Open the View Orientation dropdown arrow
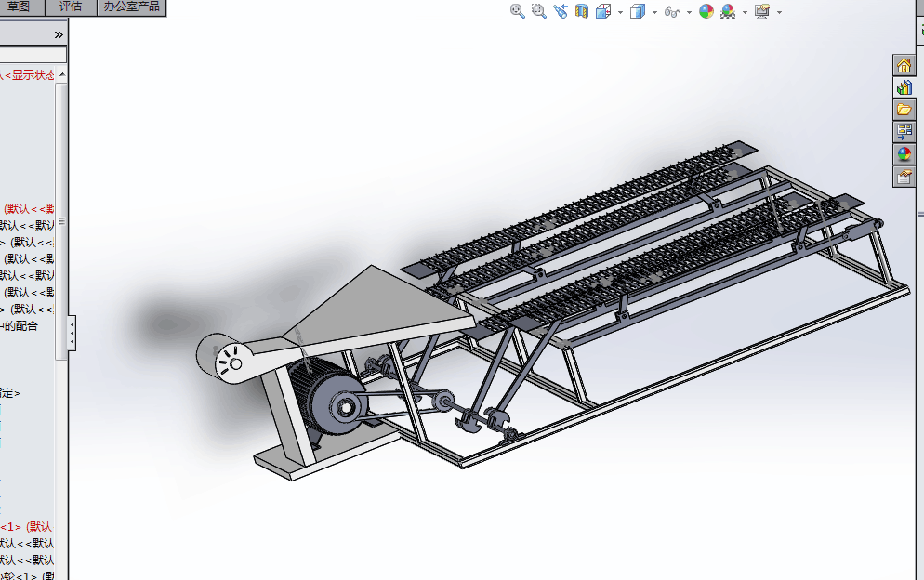 pyautogui.click(x=620, y=12)
